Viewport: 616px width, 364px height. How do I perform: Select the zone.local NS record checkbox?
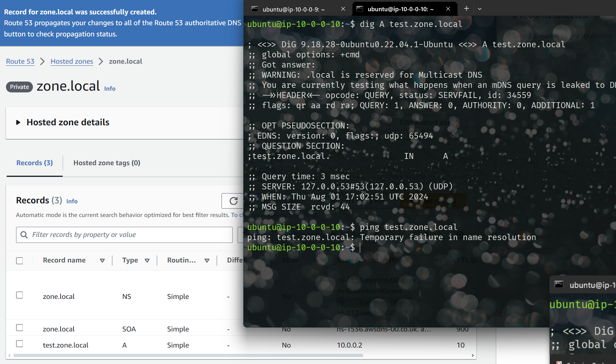coord(20,295)
